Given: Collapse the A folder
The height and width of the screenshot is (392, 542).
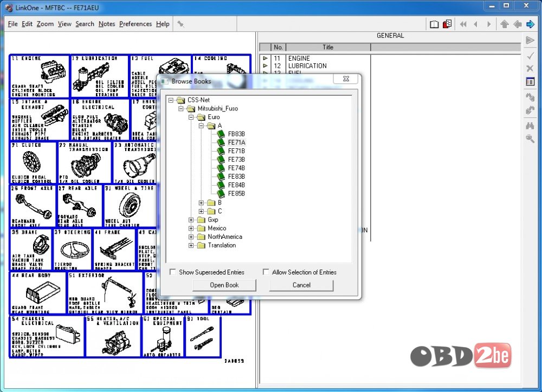Looking at the screenshot, I should (x=201, y=126).
